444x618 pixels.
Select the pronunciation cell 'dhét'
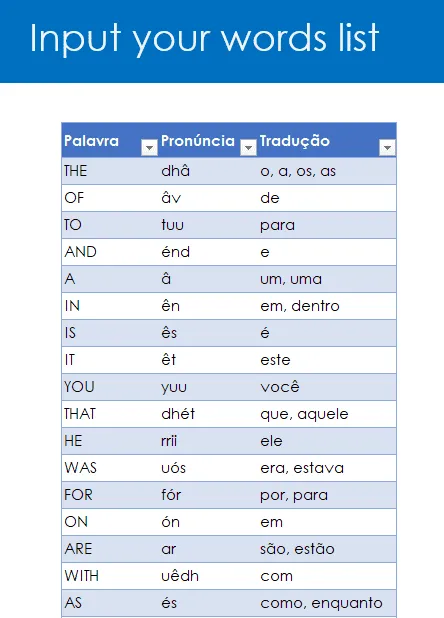pos(208,414)
